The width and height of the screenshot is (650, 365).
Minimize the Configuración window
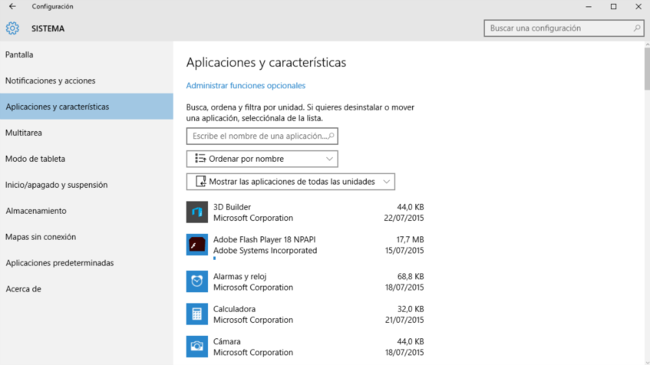point(589,7)
